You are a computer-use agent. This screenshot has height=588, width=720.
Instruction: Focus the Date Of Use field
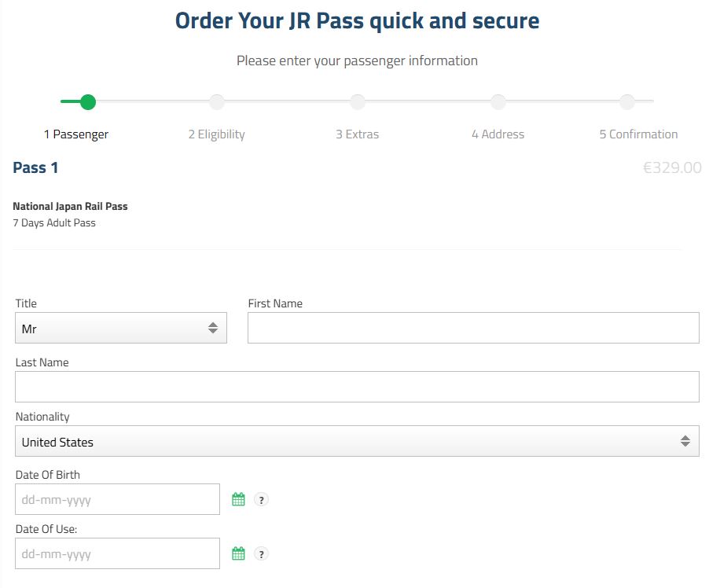point(118,553)
